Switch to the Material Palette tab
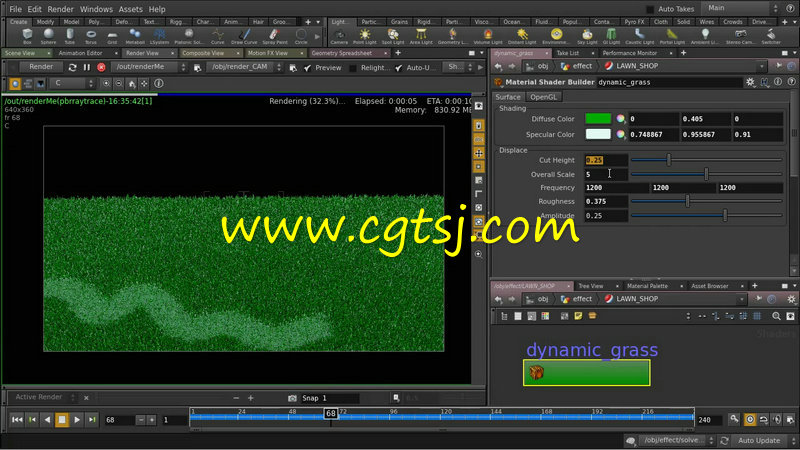Image resolution: width=800 pixels, height=450 pixels. tap(647, 286)
